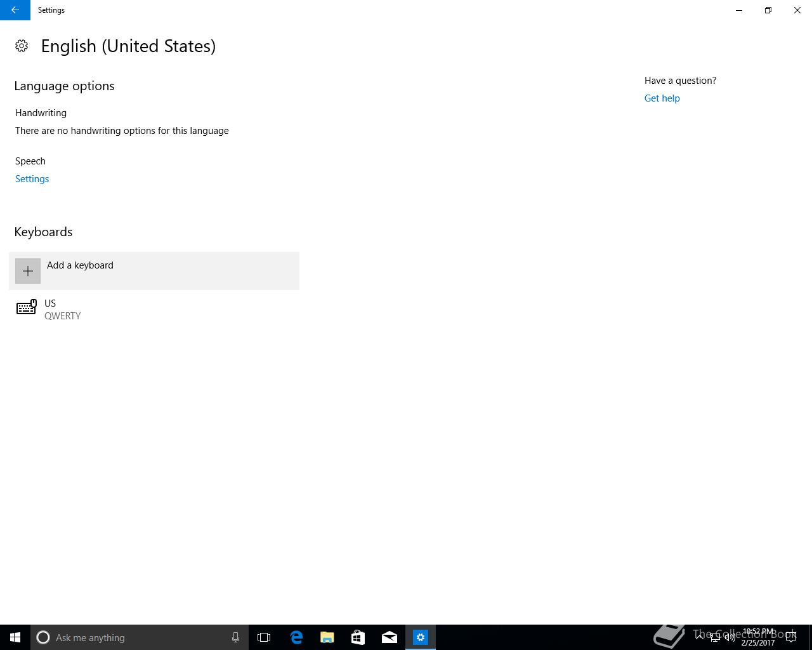Open Task View from the taskbar
The image size is (812, 650).
(x=264, y=637)
